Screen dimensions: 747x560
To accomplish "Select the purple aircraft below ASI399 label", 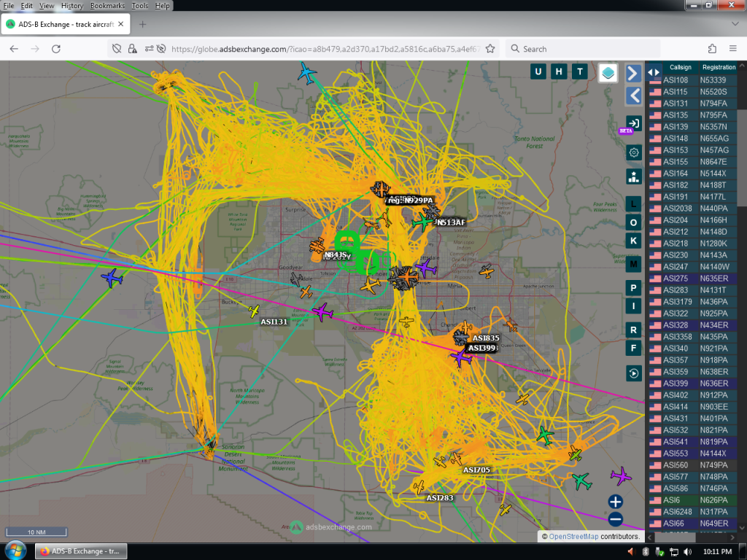I will point(461,357).
